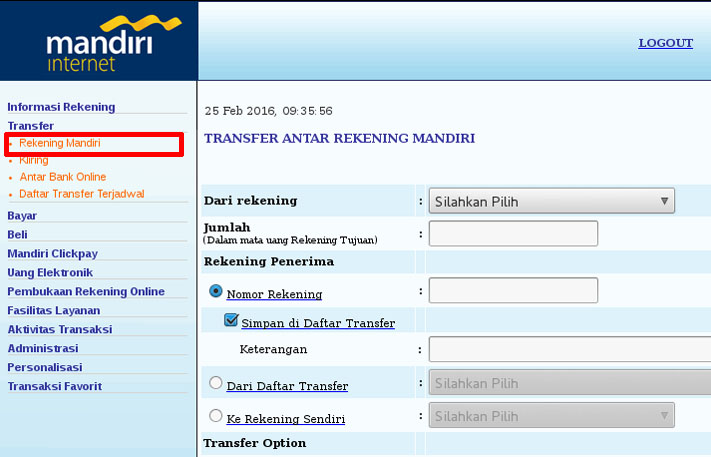The height and width of the screenshot is (457, 711).
Task: Go to Mandiri Clickpay
Action: [x=53, y=253]
